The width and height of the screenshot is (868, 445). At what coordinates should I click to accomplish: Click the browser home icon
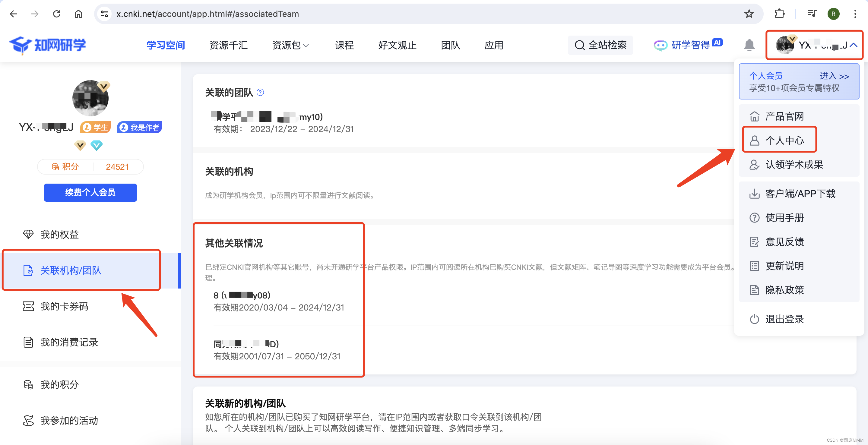tap(78, 14)
